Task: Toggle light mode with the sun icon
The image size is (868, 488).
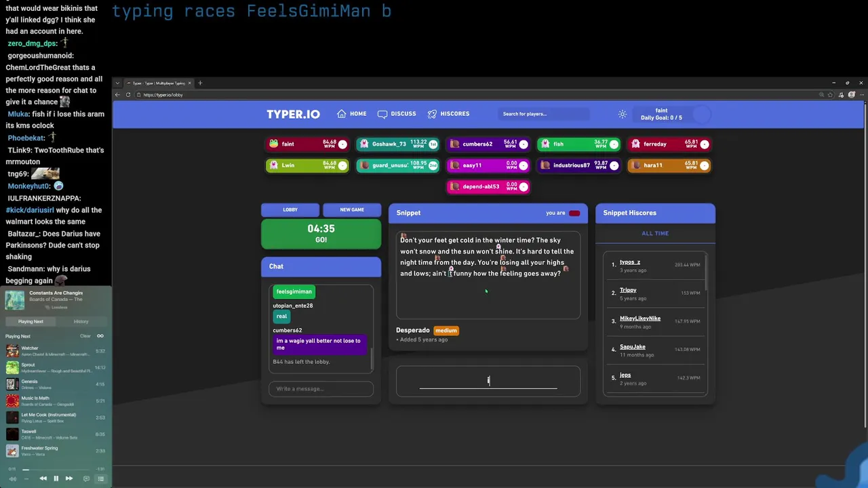Action: pyautogui.click(x=623, y=114)
